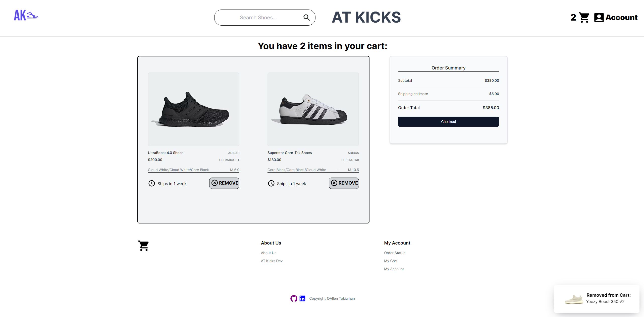
Task: Visit the My Account footer link
Action: coord(394,269)
